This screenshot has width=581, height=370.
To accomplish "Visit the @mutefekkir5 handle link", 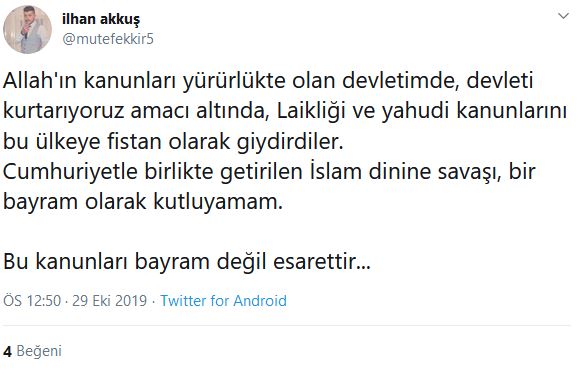I will 108,39.
